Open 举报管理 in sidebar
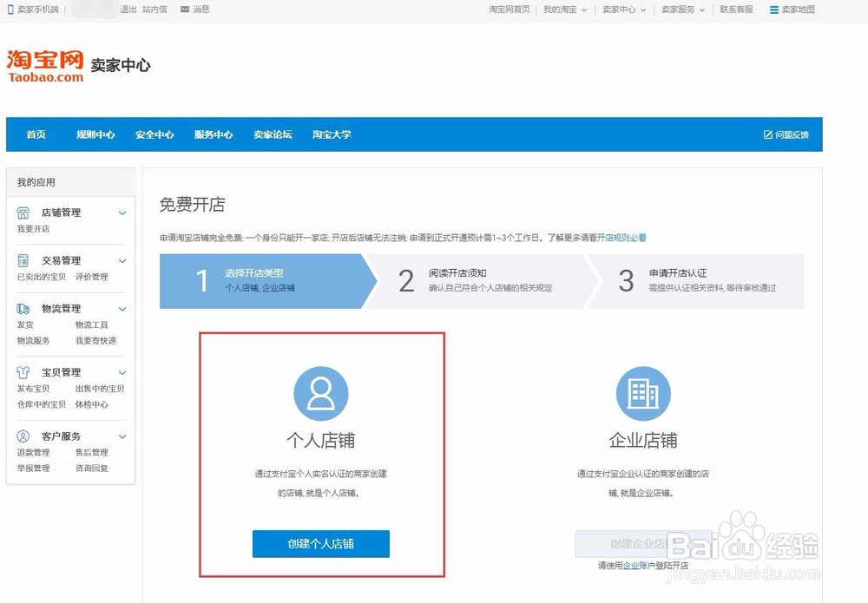The image size is (868, 603). click(x=33, y=468)
